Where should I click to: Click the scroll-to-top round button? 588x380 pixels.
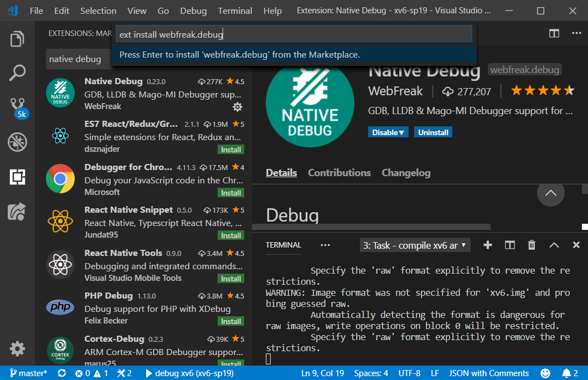tap(550, 193)
